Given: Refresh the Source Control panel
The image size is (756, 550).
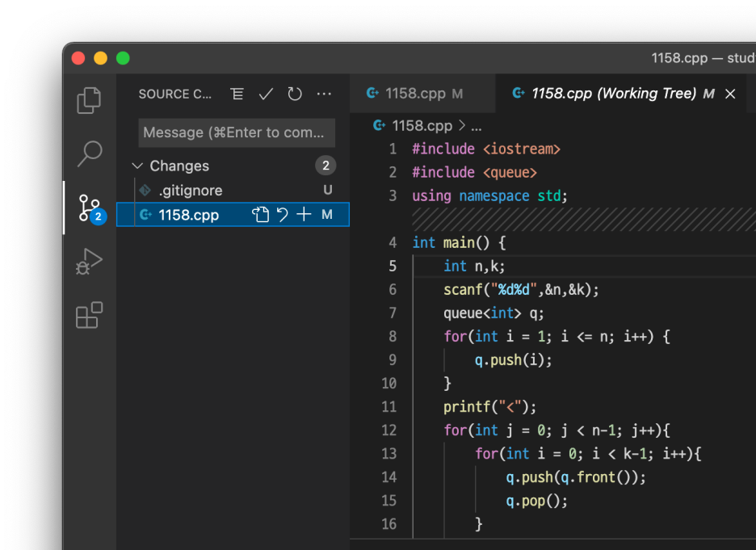Looking at the screenshot, I should [x=295, y=94].
